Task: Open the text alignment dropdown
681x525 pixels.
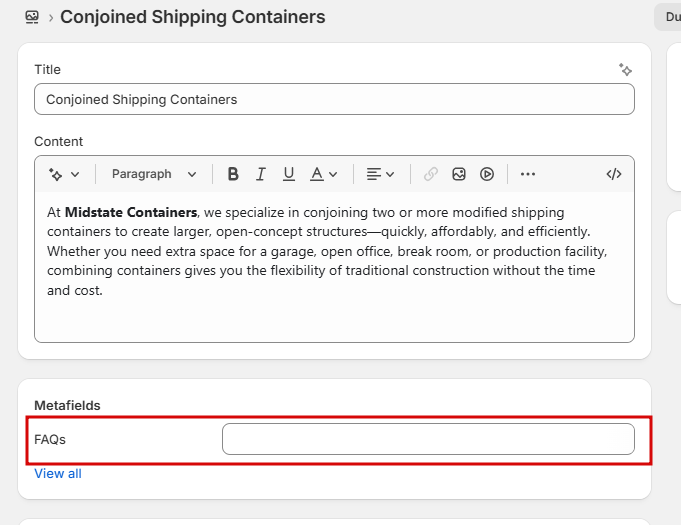Action: tap(380, 174)
